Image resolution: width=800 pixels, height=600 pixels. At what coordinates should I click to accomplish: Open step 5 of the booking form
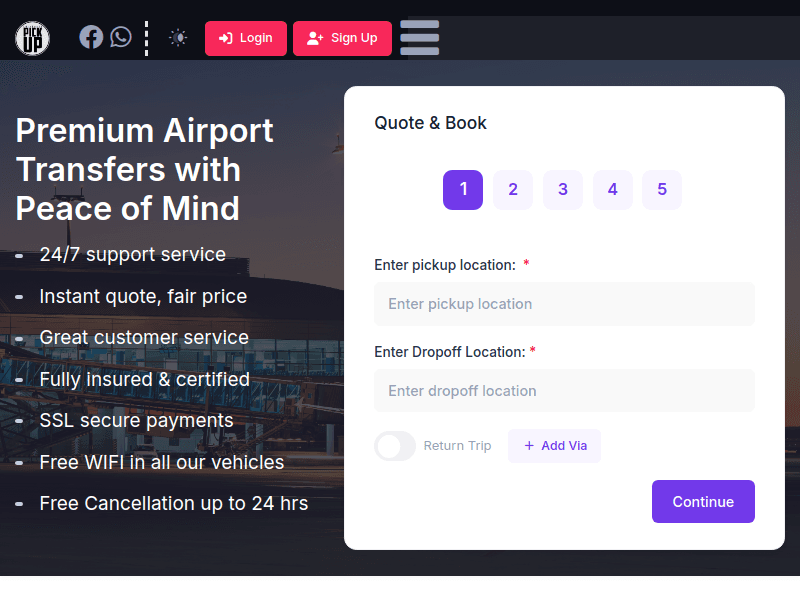coord(662,190)
